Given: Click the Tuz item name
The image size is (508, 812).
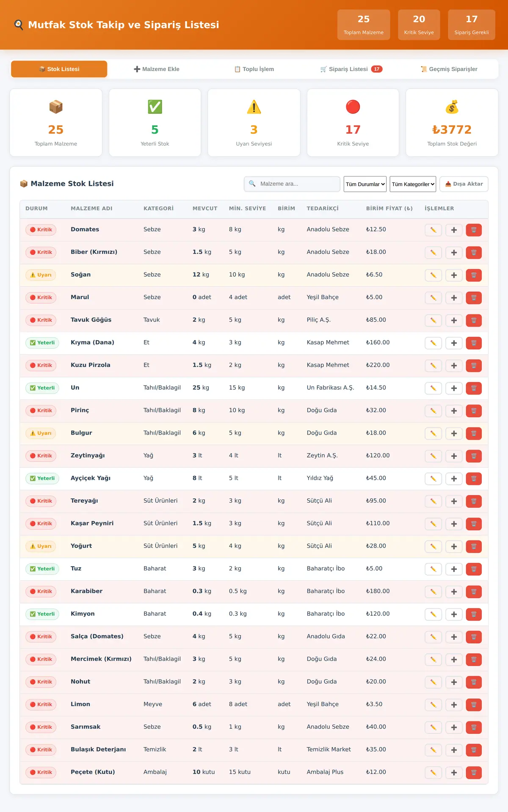Looking at the screenshot, I should pos(76,569).
